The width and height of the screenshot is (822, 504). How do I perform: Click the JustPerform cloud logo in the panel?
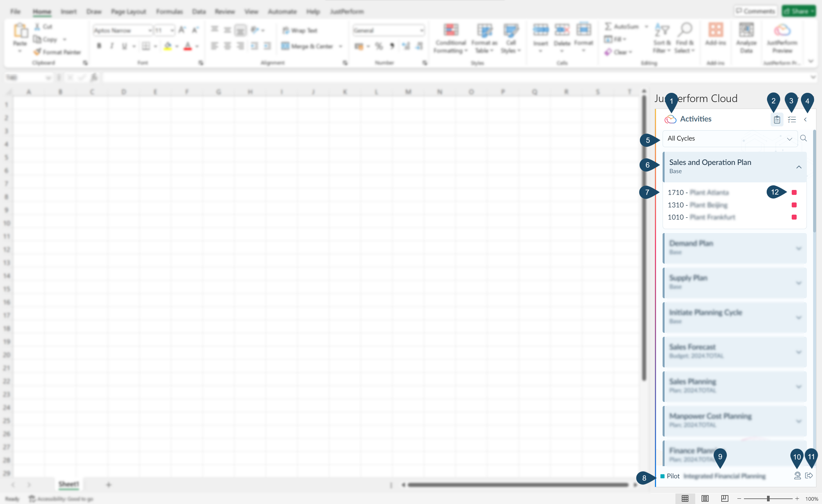pyautogui.click(x=671, y=119)
